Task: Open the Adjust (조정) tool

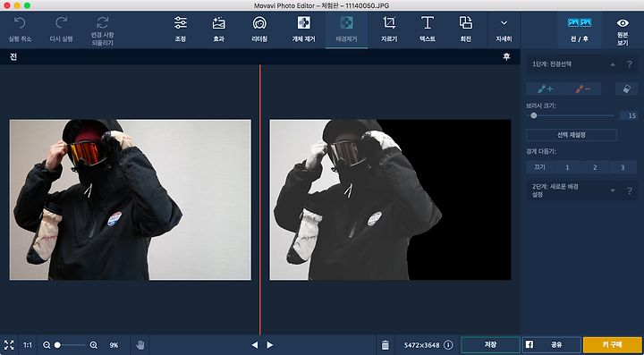Action: coord(181,30)
